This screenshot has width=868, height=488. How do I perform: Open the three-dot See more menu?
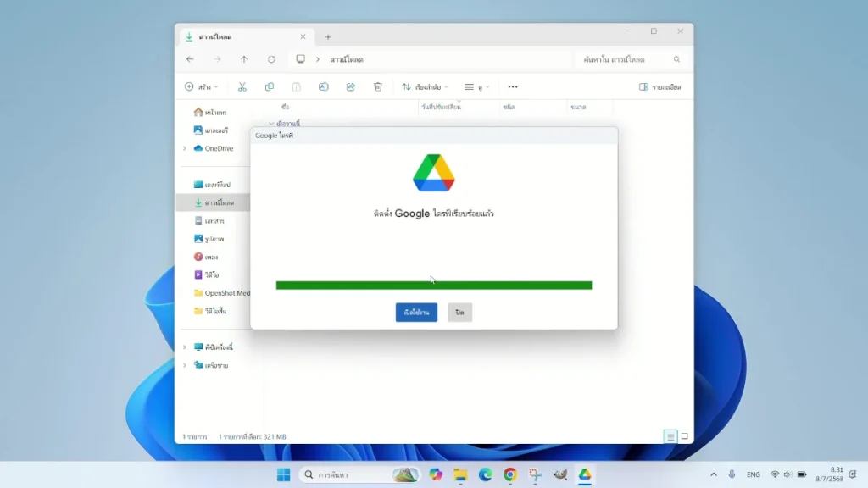click(513, 86)
